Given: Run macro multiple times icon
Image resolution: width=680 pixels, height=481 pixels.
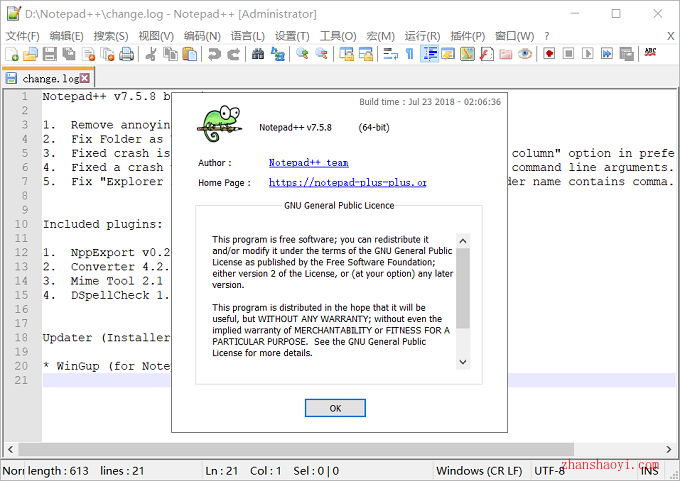Looking at the screenshot, I should 607,54.
